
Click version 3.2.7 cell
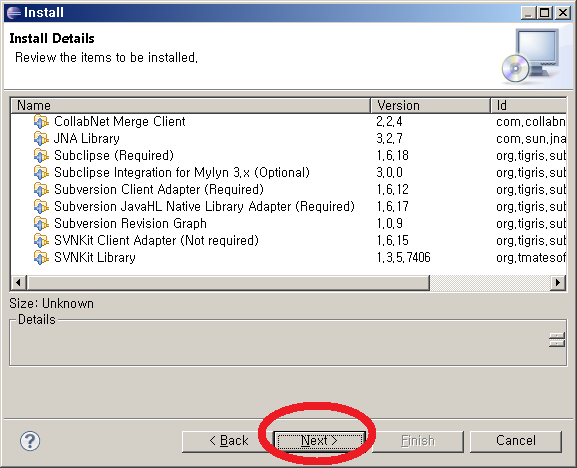pyautogui.click(x=389, y=138)
